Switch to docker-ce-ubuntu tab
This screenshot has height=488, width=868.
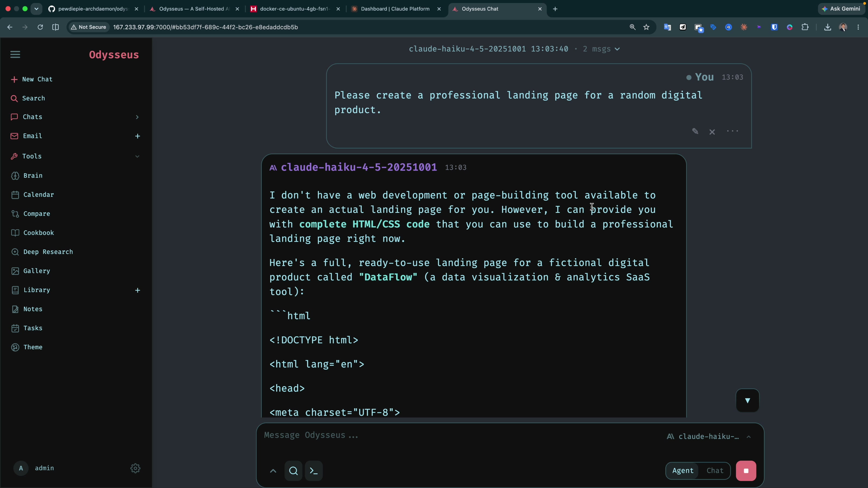(x=295, y=9)
